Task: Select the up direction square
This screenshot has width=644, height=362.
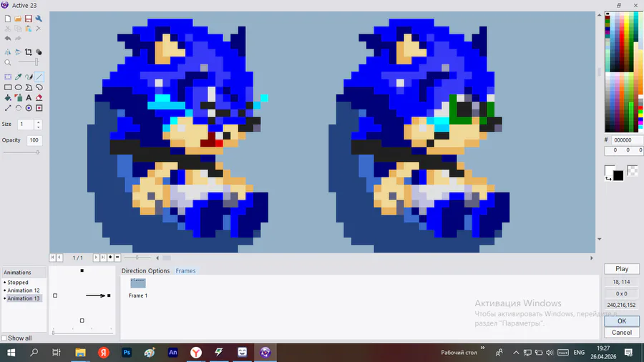Action: [82, 271]
